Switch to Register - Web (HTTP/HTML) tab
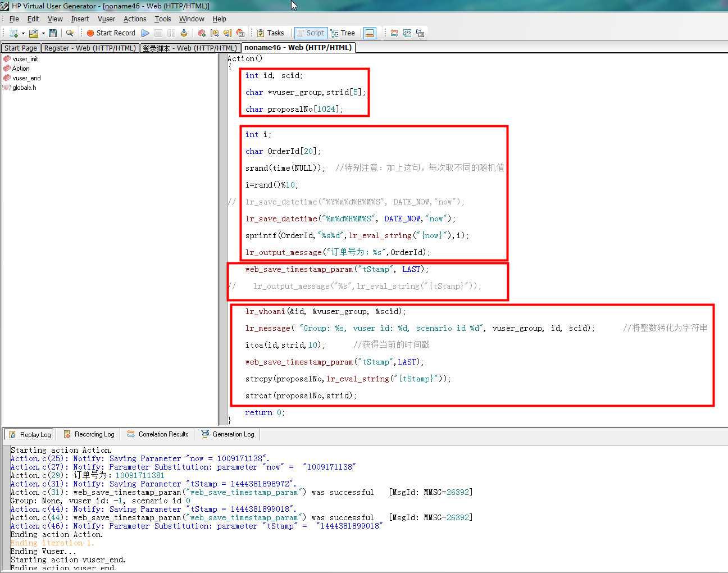 click(90, 48)
